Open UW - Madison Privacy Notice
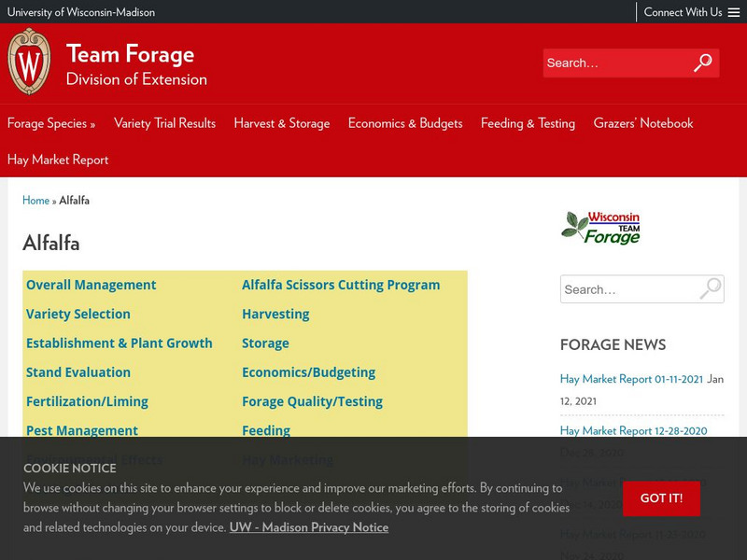 (308, 527)
